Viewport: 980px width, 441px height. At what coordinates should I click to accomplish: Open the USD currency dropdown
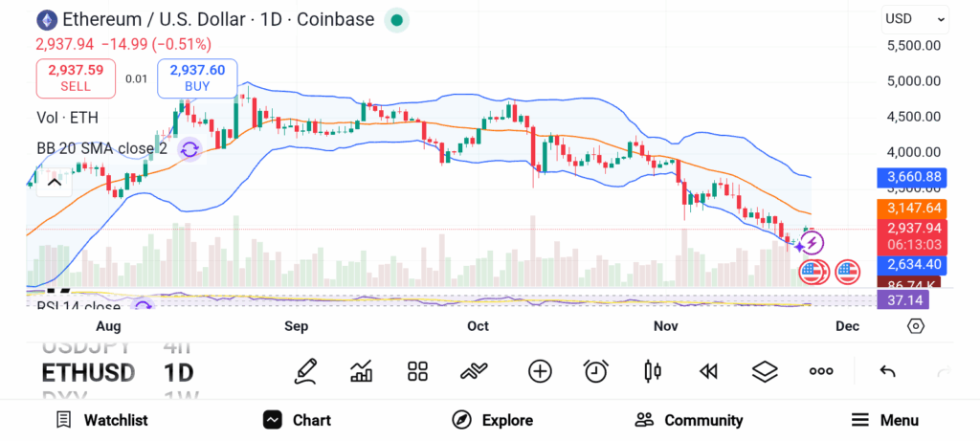pos(915,18)
